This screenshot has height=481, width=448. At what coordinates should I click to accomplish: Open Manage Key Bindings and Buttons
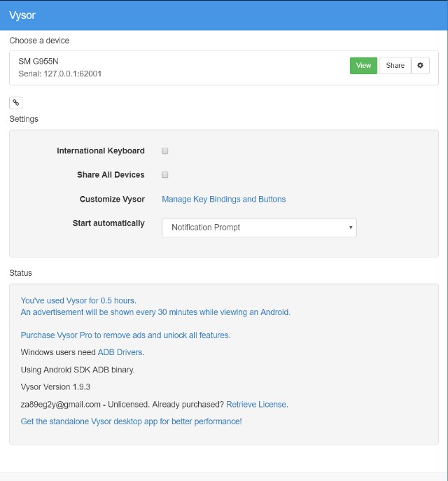click(223, 199)
